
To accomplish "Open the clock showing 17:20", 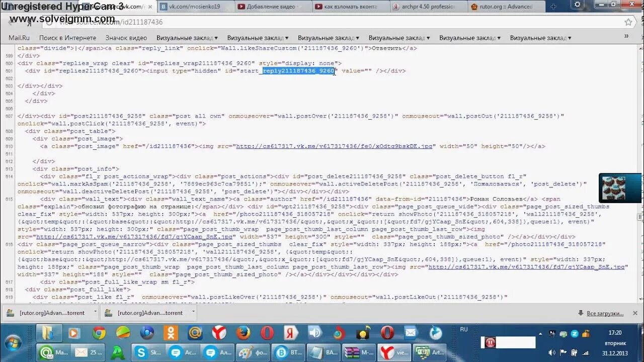I will tap(615, 333).
